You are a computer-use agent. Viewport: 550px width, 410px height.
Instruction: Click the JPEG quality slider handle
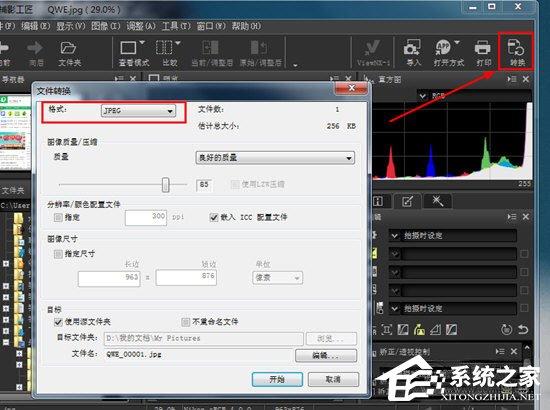(166, 184)
